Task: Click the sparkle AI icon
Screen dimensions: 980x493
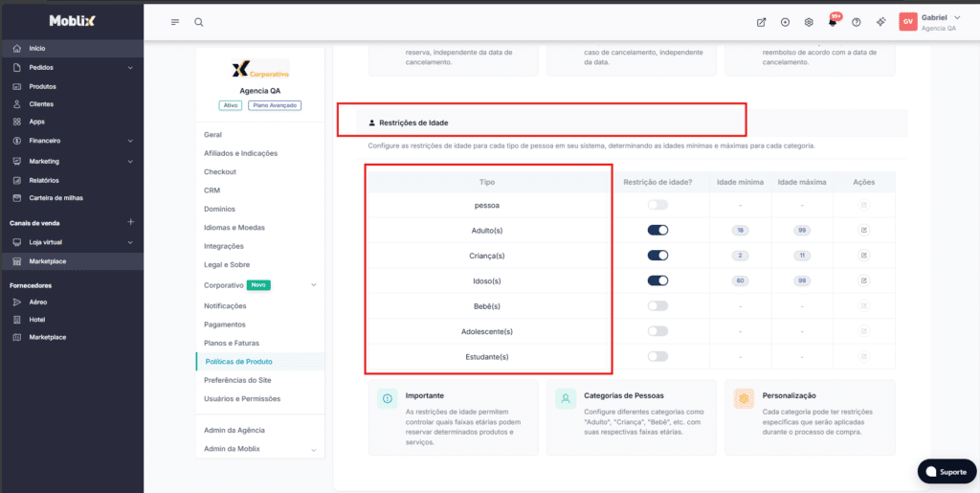Action: click(x=881, y=22)
